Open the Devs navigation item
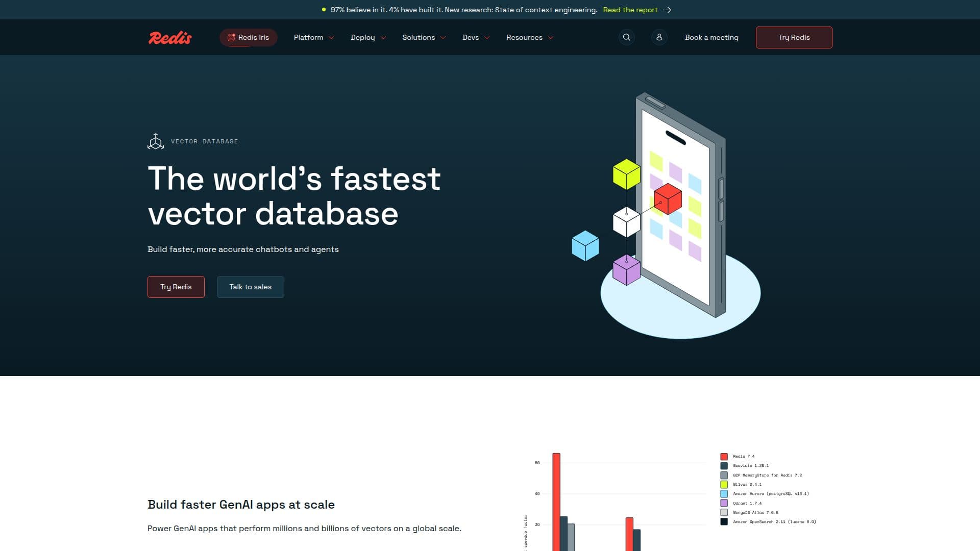The image size is (980, 551). coord(471,37)
